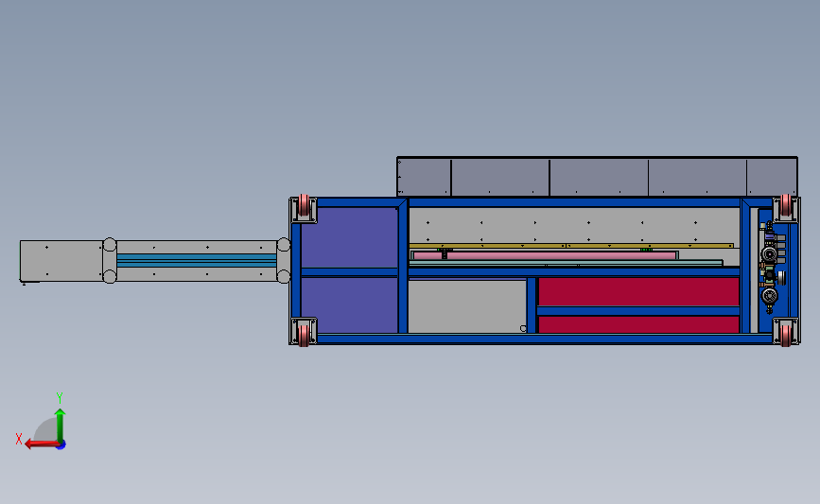Select the lower crimson red panel
This screenshot has width=820, height=504.
click(x=638, y=324)
